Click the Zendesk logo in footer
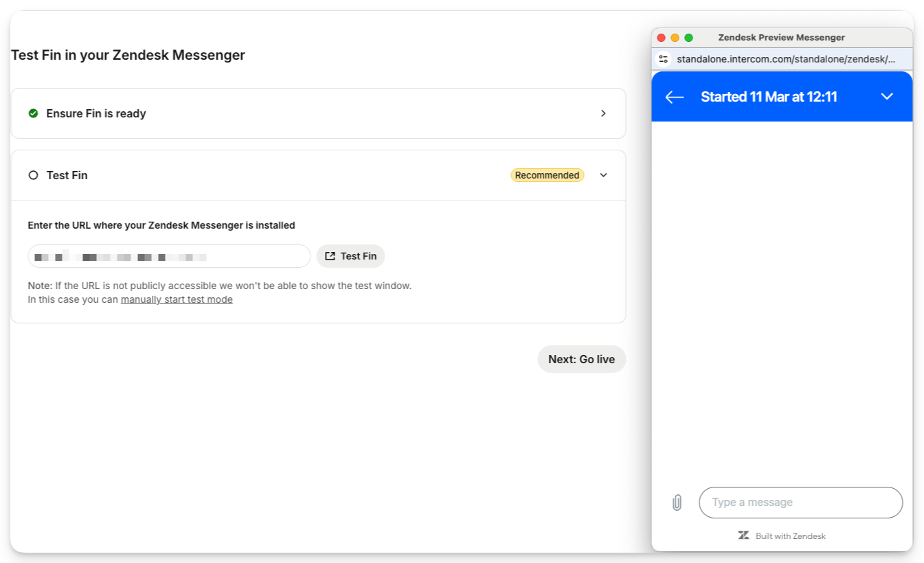Image resolution: width=924 pixels, height=563 pixels. 743,536
